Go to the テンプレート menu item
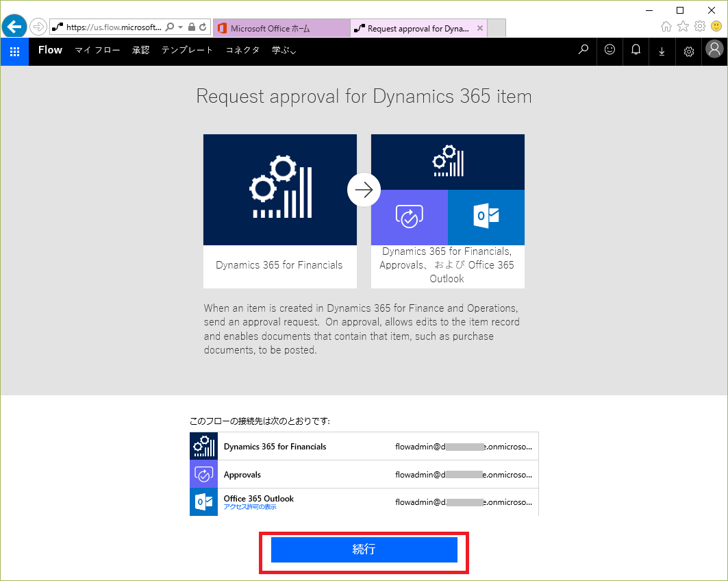The width and height of the screenshot is (728, 581). tap(187, 50)
